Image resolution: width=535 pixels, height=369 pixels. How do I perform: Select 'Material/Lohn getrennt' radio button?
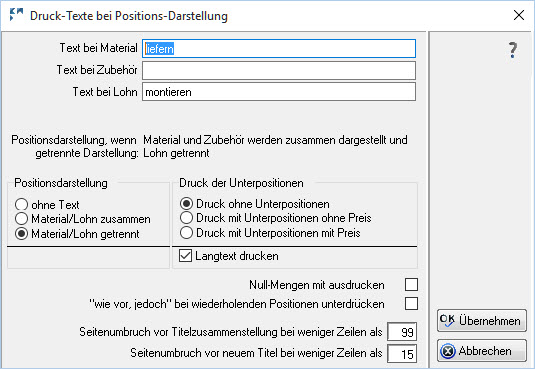[x=21, y=234]
